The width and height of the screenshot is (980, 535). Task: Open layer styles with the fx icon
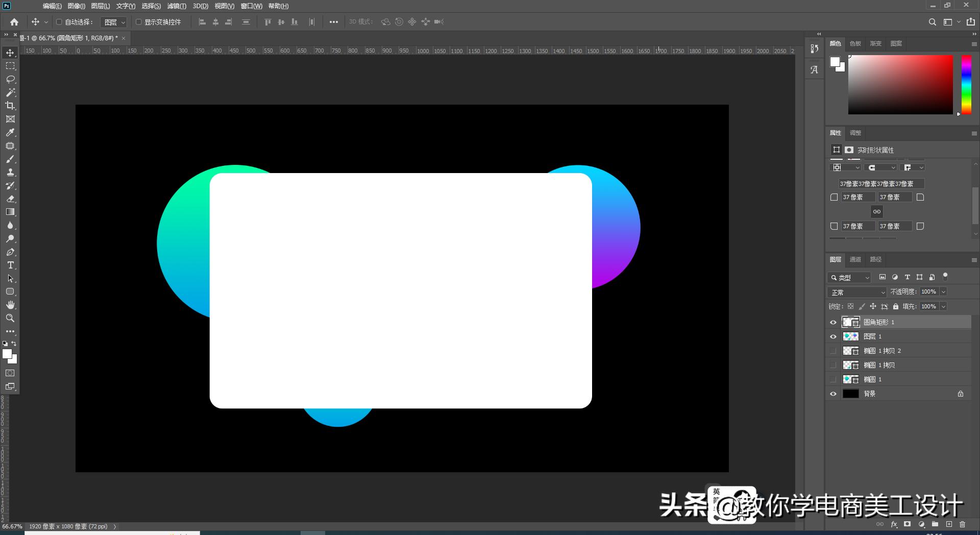coord(894,524)
